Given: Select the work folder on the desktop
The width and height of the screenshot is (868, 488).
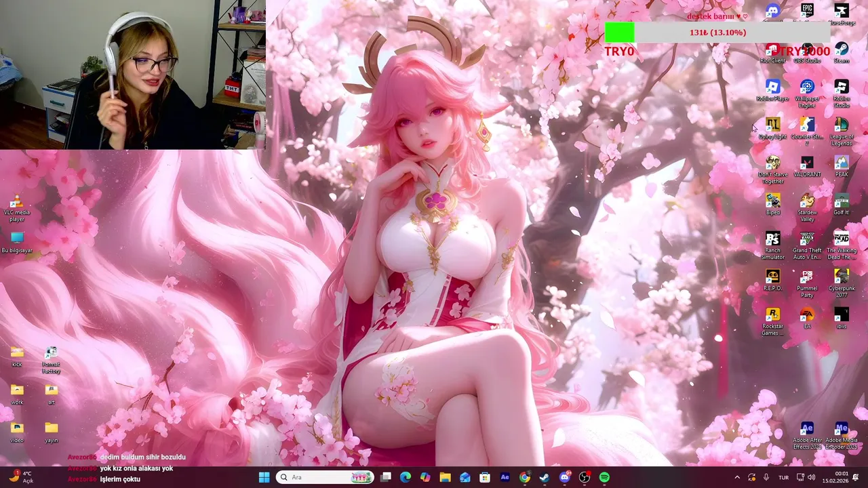Looking at the screenshot, I should 17,394.
